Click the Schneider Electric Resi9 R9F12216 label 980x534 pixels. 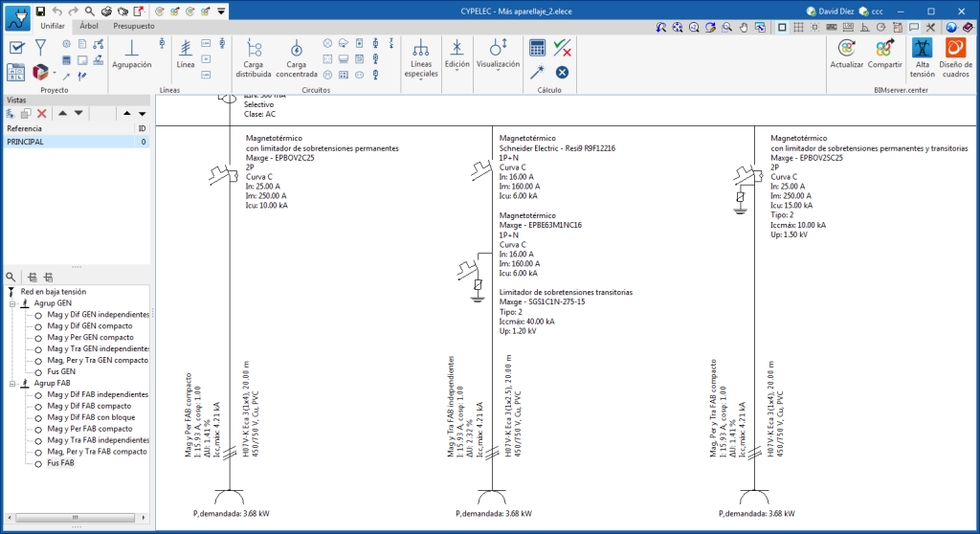557,148
